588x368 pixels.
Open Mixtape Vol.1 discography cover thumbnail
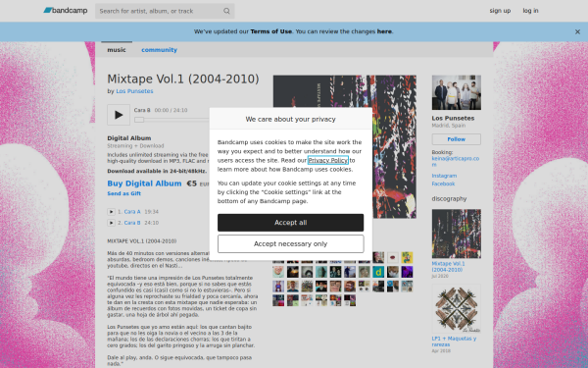pos(457,234)
